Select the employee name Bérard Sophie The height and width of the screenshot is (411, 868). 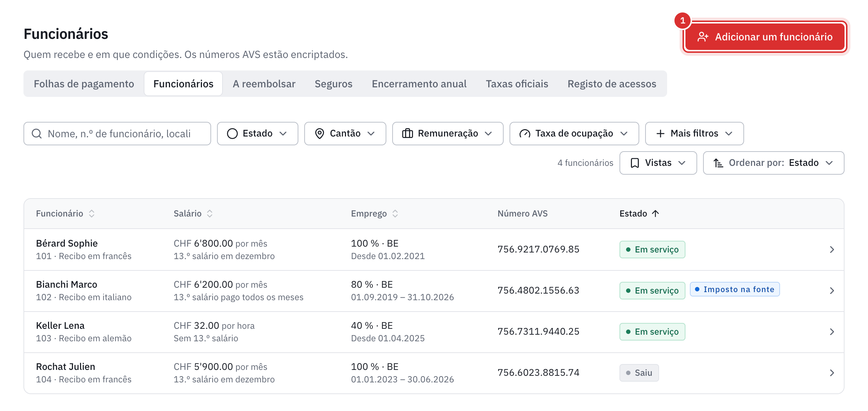coord(67,243)
